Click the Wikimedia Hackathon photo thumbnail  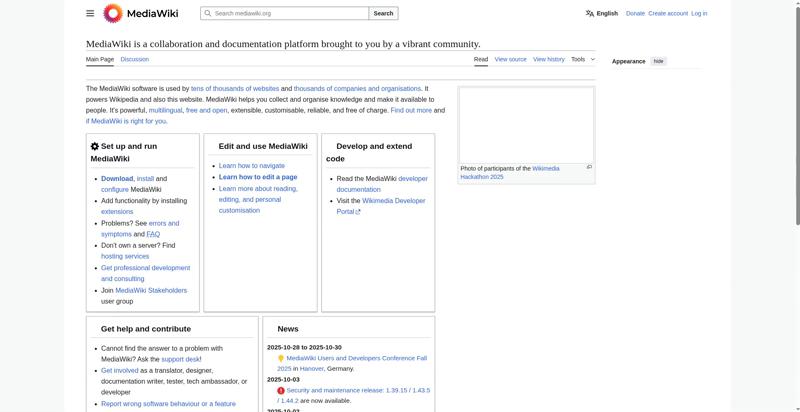526,125
